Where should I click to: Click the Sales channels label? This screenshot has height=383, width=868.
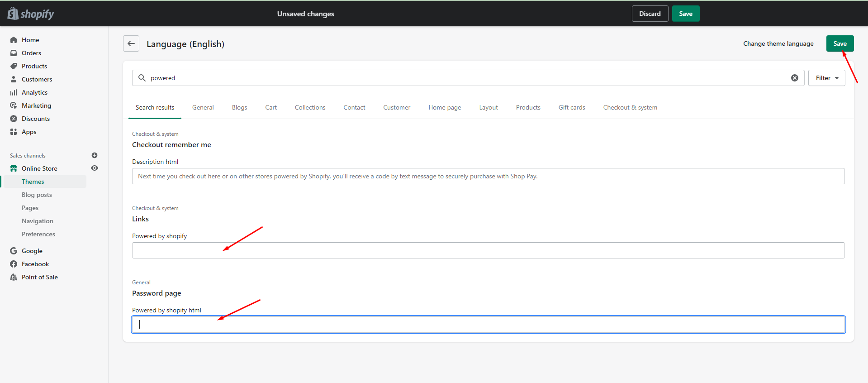click(x=28, y=156)
